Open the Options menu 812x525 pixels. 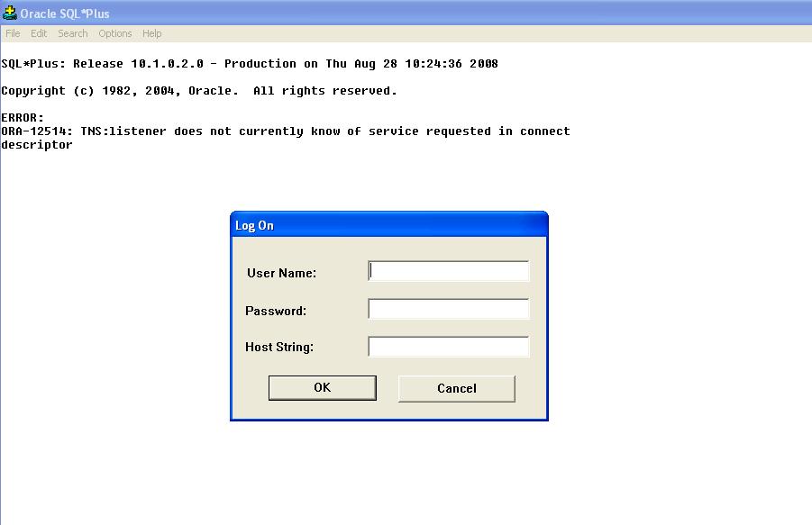tap(115, 33)
